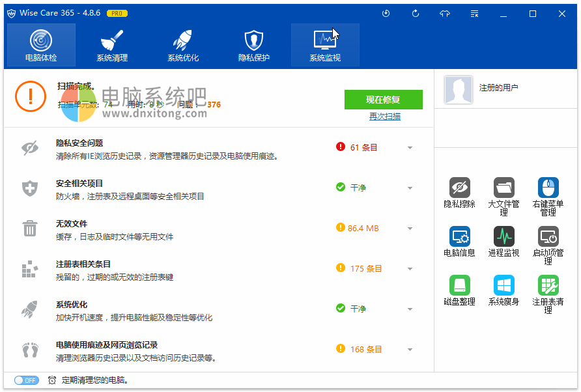Click the backup clock icon in title bar

point(386,14)
